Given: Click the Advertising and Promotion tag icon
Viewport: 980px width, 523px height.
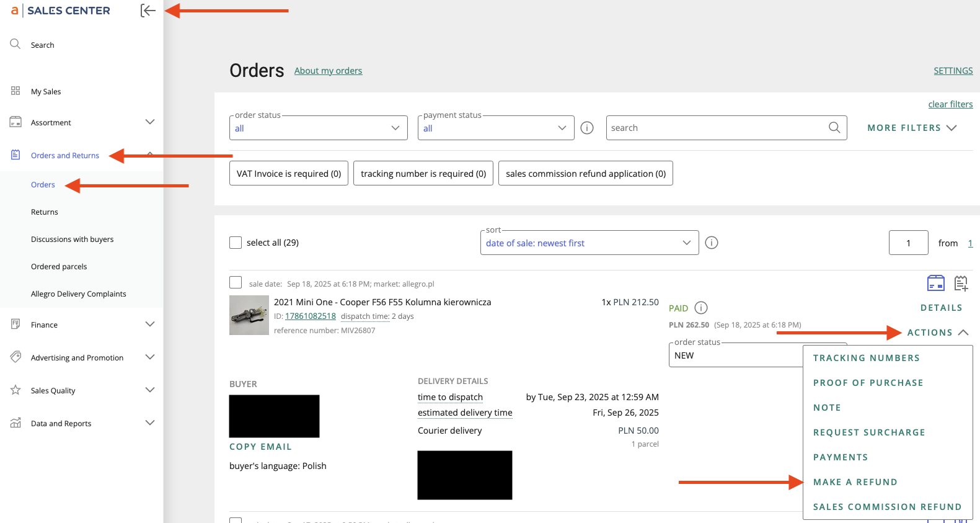Looking at the screenshot, I should tap(15, 357).
